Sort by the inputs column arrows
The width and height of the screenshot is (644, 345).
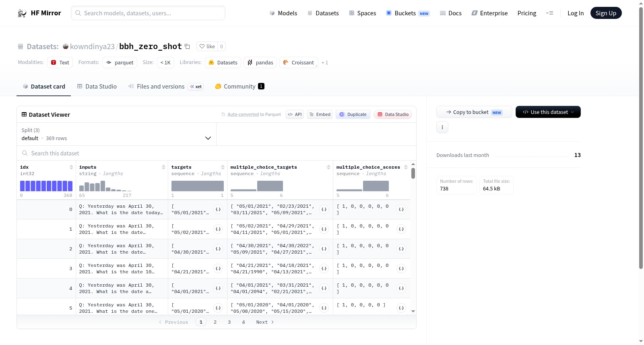pos(163,167)
